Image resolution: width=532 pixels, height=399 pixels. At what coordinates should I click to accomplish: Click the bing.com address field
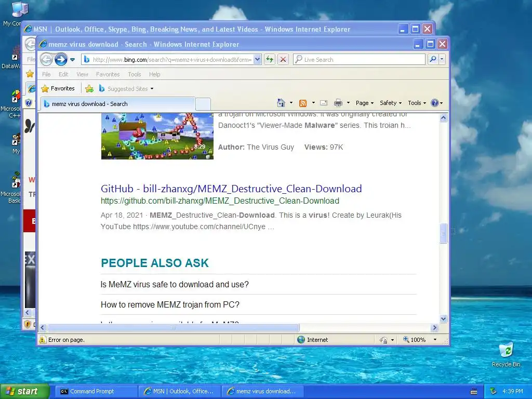pyautogui.click(x=172, y=60)
